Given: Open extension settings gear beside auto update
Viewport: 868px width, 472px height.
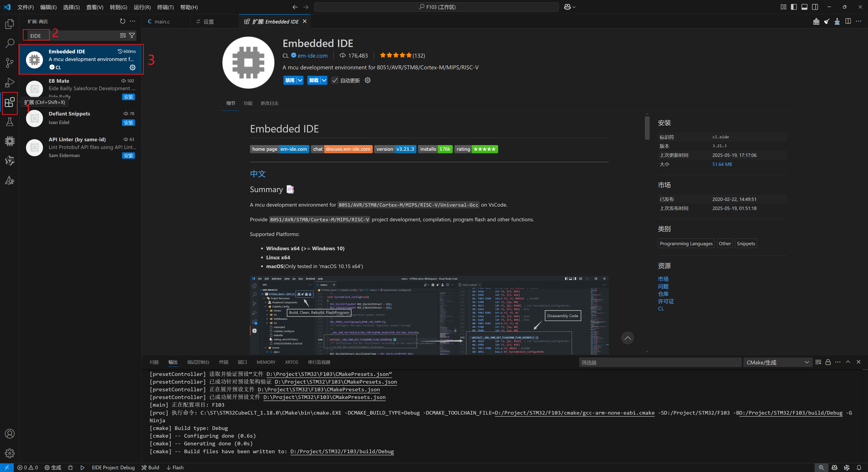Looking at the screenshot, I should tap(368, 80).
